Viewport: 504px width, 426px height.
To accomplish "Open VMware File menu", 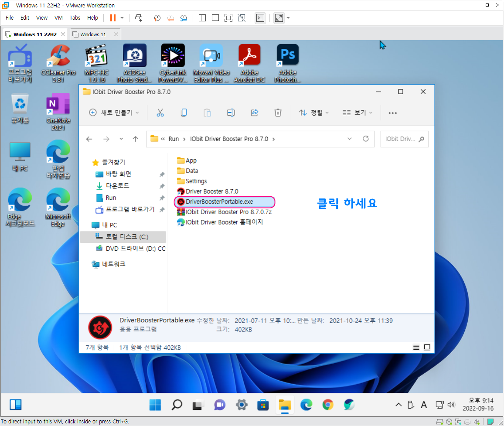I will click(x=10, y=18).
